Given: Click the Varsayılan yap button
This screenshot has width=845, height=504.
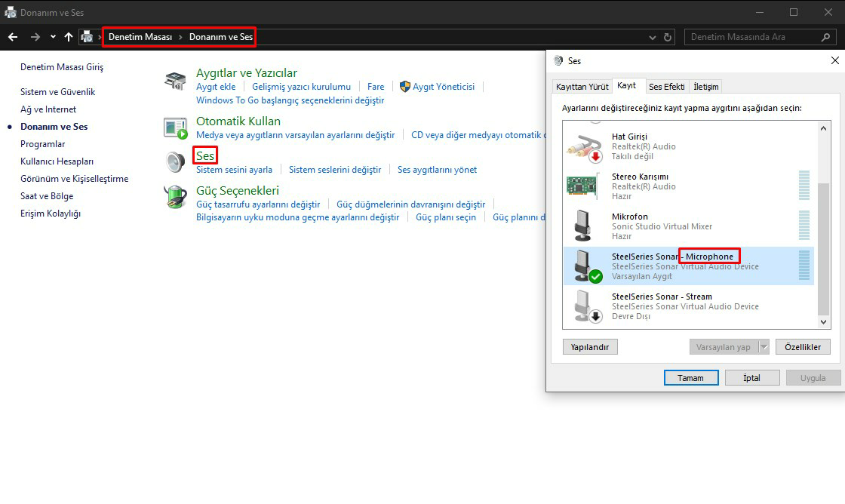Looking at the screenshot, I should tap(724, 347).
